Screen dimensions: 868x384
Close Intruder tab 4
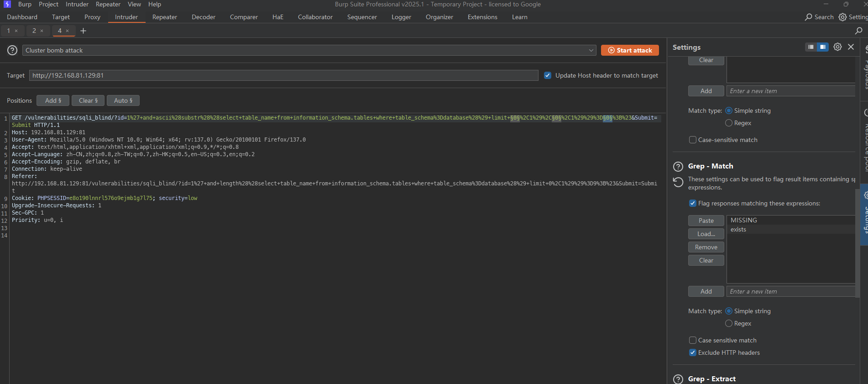point(68,31)
